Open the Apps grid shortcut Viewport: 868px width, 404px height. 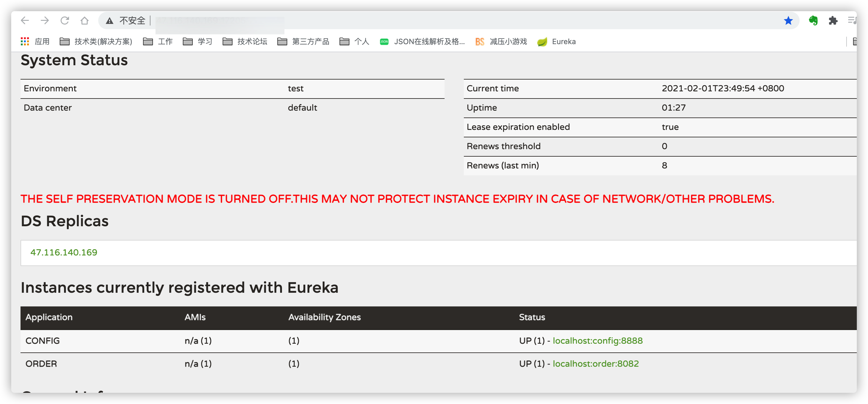tap(35, 41)
